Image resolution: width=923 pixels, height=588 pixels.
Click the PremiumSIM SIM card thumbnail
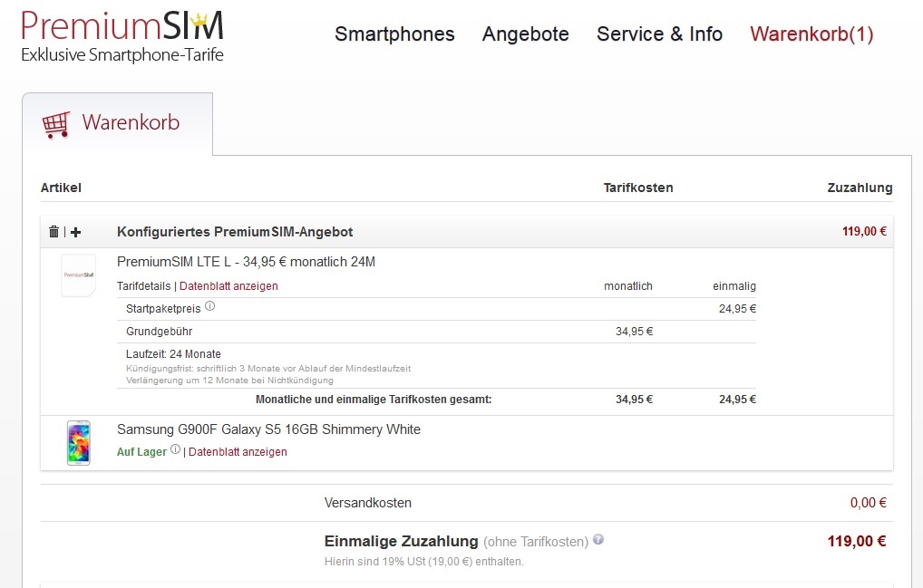[78, 275]
